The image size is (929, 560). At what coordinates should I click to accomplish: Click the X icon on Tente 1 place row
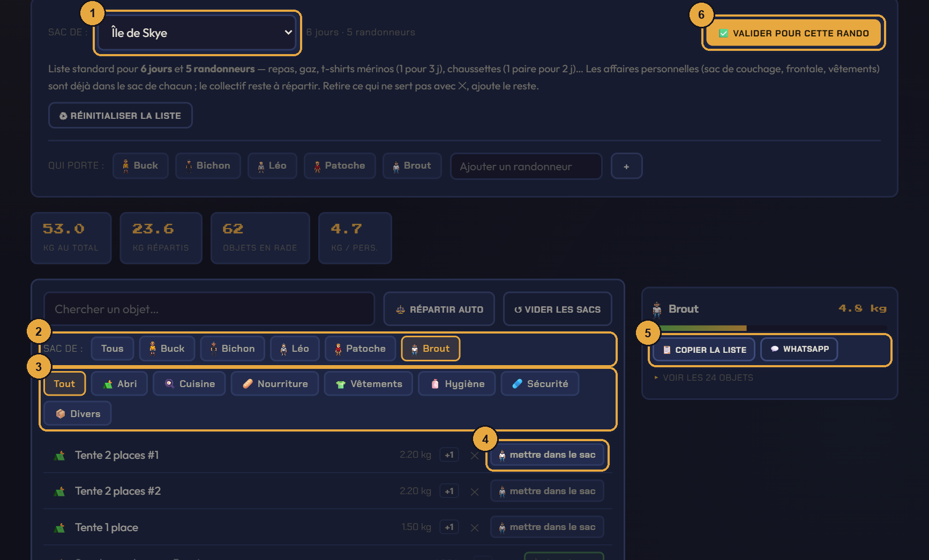[474, 528]
